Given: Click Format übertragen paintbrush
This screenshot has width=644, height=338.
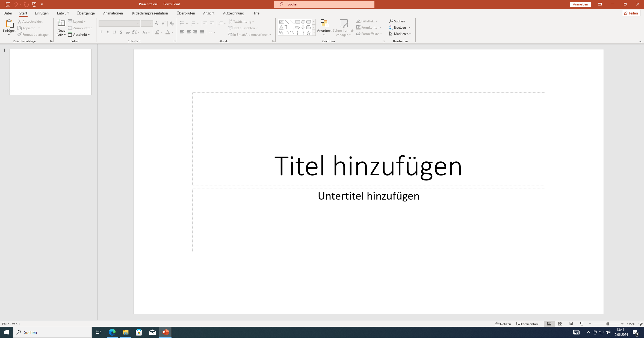Looking at the screenshot, I should point(20,34).
